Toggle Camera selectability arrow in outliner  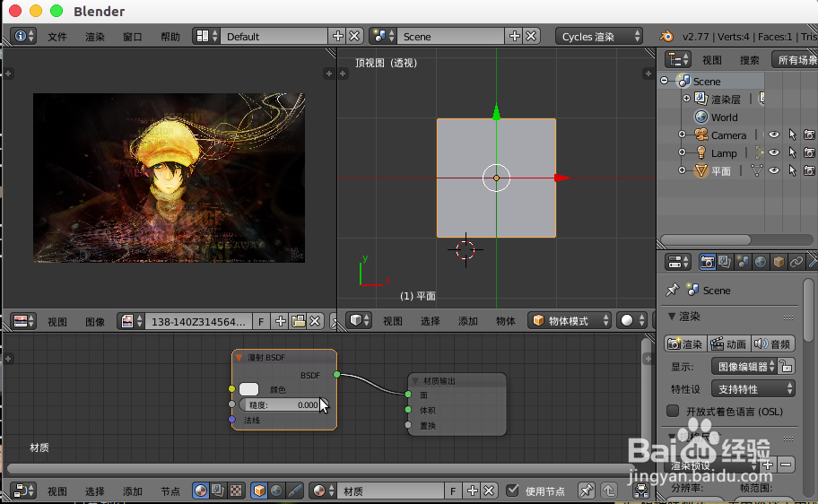792,135
